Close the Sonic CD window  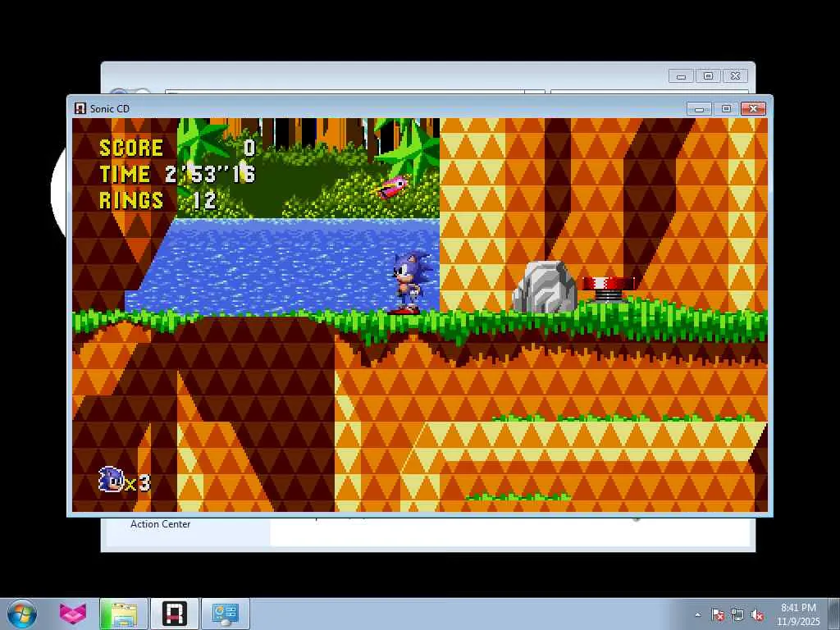(x=753, y=109)
